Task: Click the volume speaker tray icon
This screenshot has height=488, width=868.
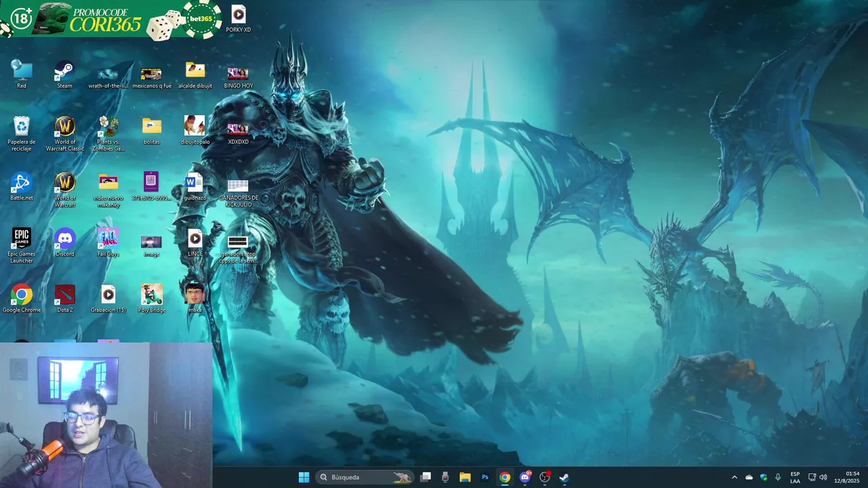Action: coord(823,477)
